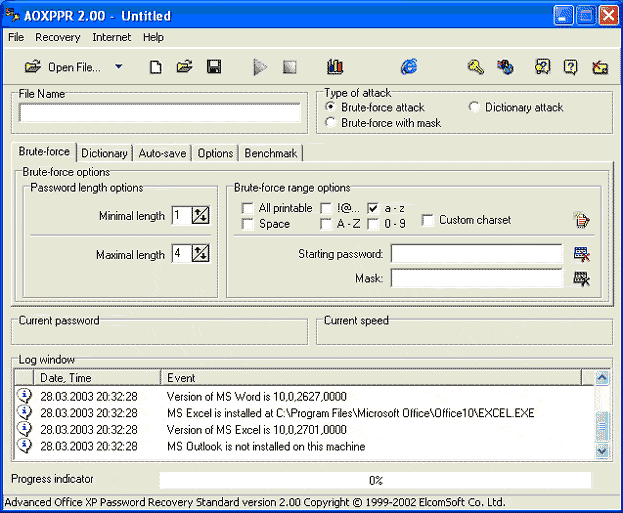Adjust the Minimal length spinner
Viewport: 623px width, 513px height.
(x=200, y=215)
